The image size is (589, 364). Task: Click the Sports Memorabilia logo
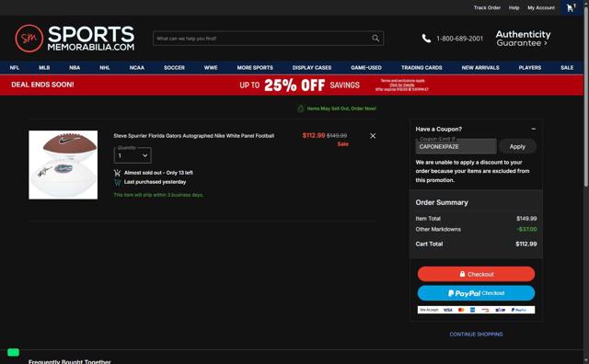pos(75,39)
